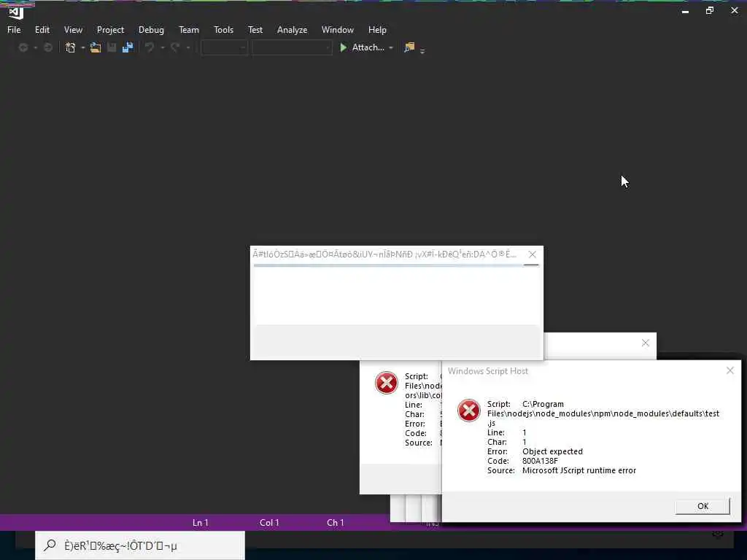Click the 'Col 1' status bar indicator
Viewport: 747px width, 560px height.
pos(269,522)
